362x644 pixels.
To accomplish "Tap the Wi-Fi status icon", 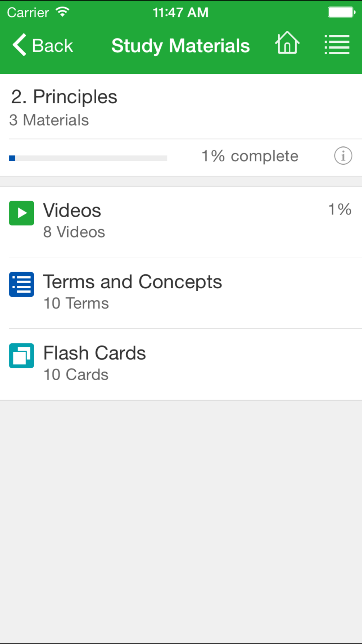I will [x=62, y=12].
